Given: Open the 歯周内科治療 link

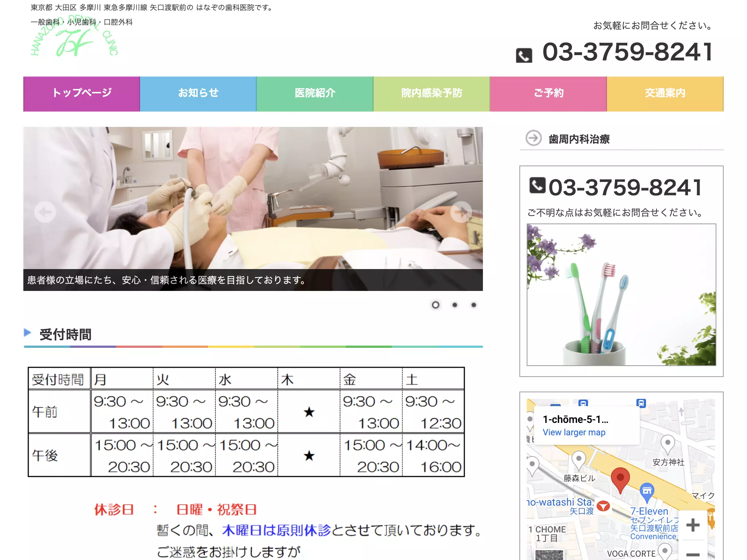Looking at the screenshot, I should point(579,139).
